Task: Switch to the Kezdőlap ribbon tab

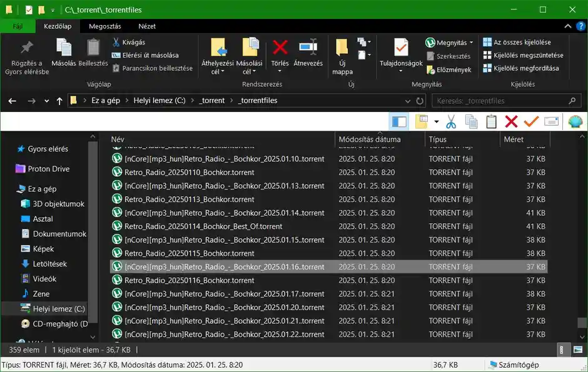Action: (x=58, y=26)
